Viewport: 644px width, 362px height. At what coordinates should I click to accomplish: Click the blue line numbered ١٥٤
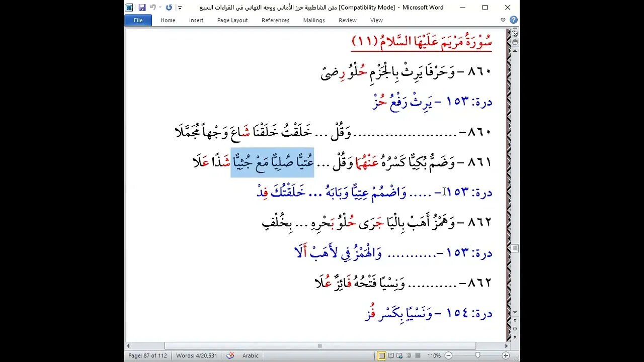click(428, 313)
